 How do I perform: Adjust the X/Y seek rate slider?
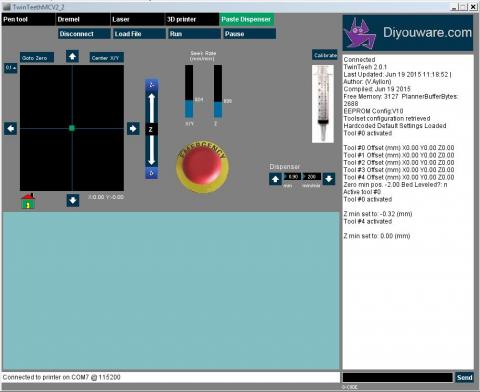[x=189, y=91]
